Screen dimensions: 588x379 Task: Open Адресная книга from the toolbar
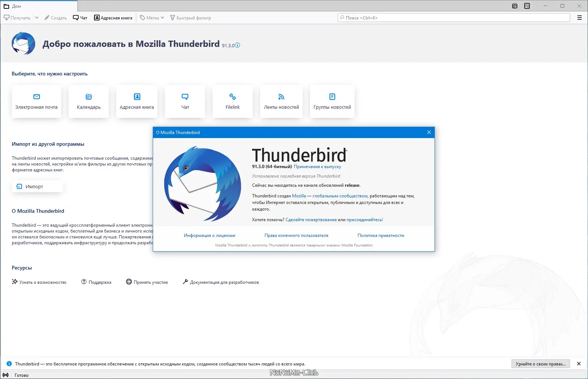coord(113,18)
